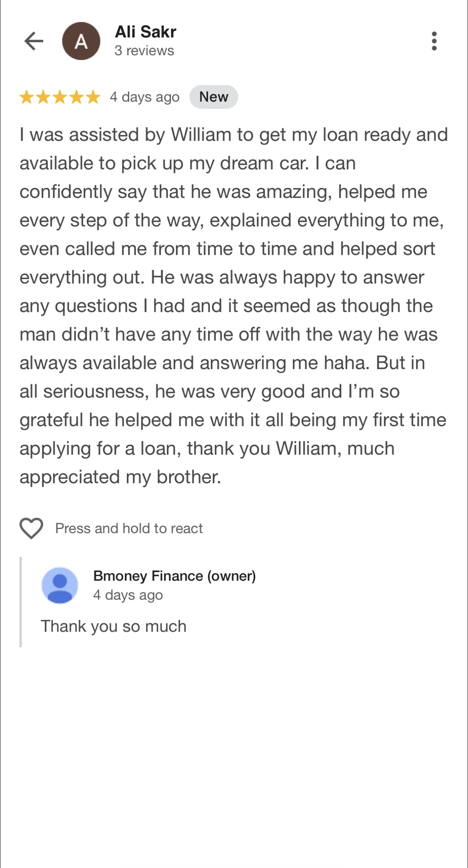Image resolution: width=468 pixels, height=868 pixels.
Task: Click the review's 4 days ago timestamp
Action: [145, 97]
